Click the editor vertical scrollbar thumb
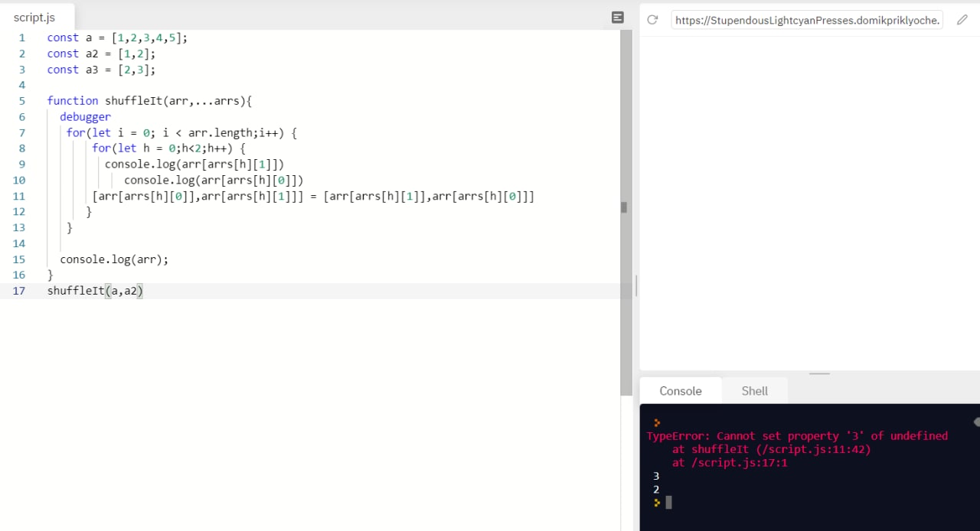The width and height of the screenshot is (980, 531). pos(626,213)
